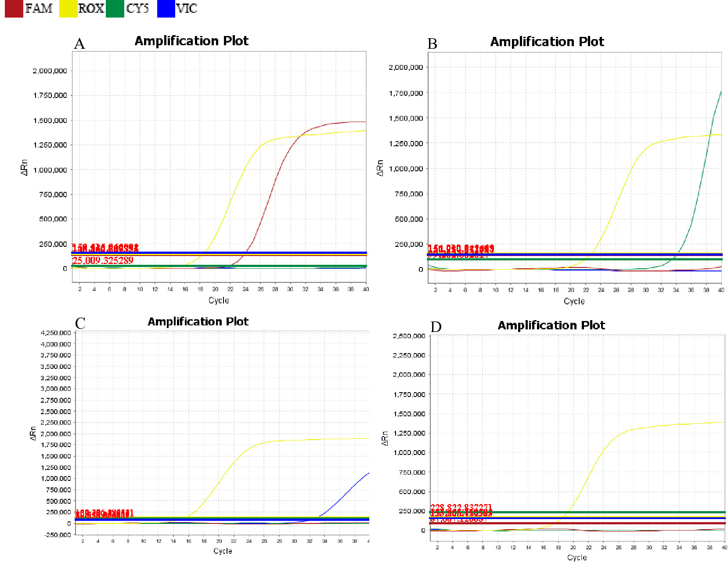Viewport: 728px width, 570px height.
Task: Click the ROX legend label
Action: [91, 8]
